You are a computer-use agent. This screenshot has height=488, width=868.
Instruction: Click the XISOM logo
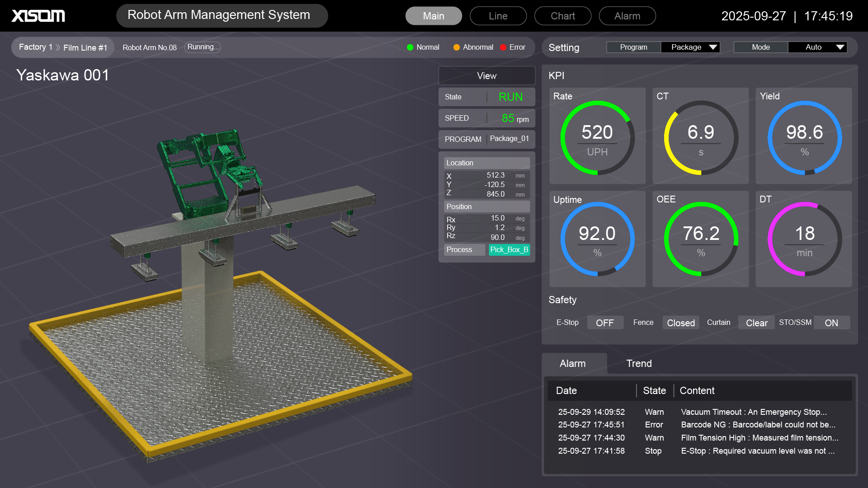click(38, 15)
